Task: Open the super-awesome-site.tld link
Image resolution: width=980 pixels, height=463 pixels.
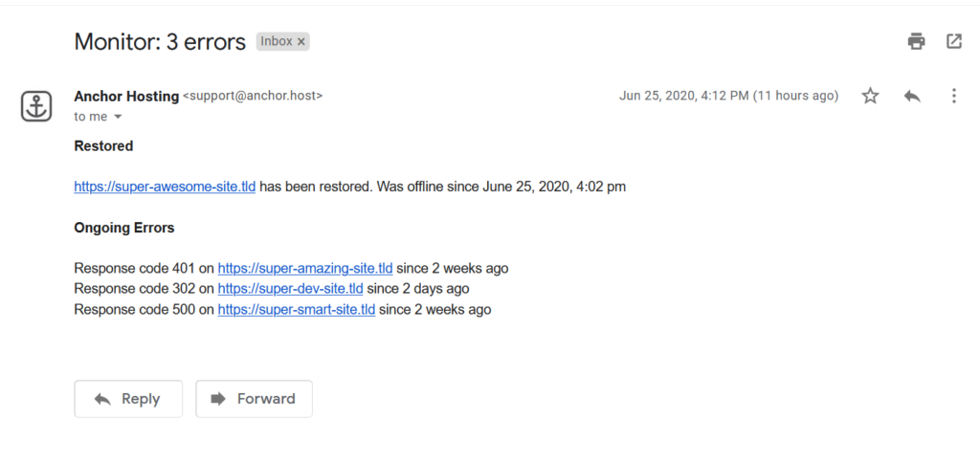Action: pos(165,187)
